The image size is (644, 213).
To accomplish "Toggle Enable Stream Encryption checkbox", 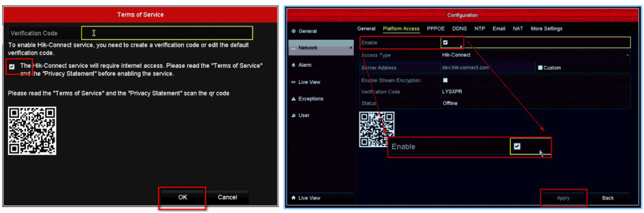I will coord(445,80).
